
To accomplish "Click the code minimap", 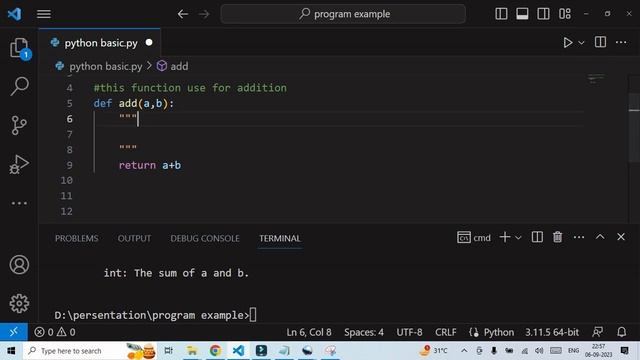I will (596, 79).
